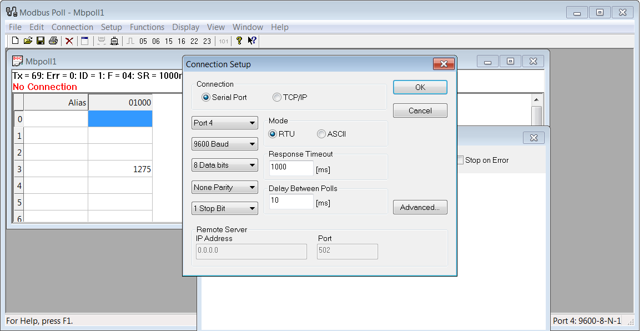Viewport: 644px width, 331px height.
Task: Open the Display menu
Action: tap(185, 27)
